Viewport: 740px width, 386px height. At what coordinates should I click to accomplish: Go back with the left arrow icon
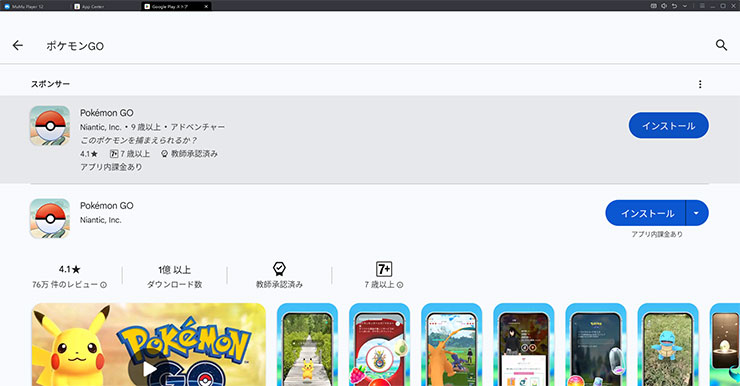point(17,45)
